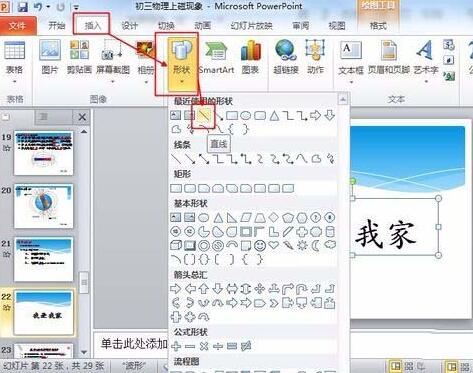
Task: Click the 动作 (Action) icon
Action: [315, 50]
